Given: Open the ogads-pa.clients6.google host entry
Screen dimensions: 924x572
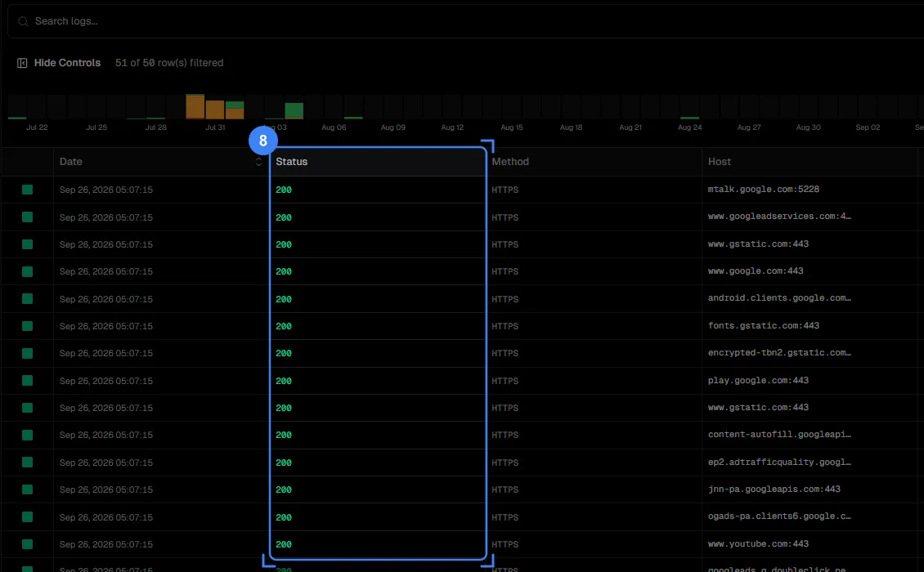Looking at the screenshot, I should (779, 516).
